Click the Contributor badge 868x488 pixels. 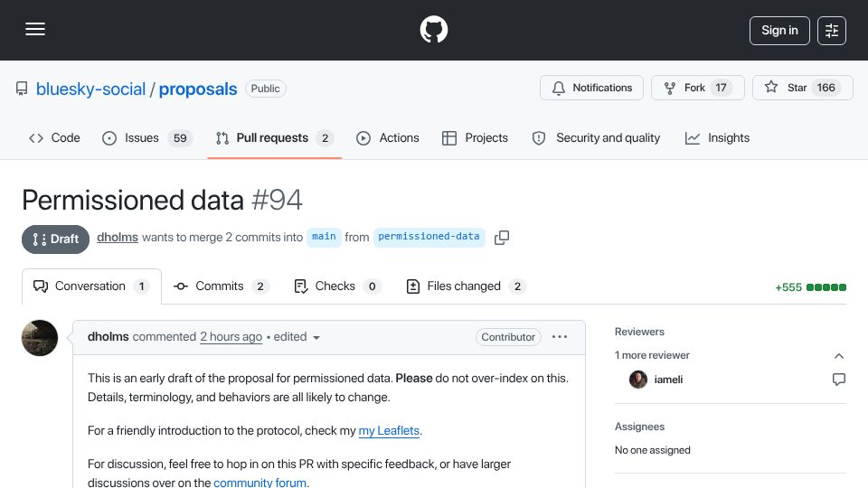508,337
